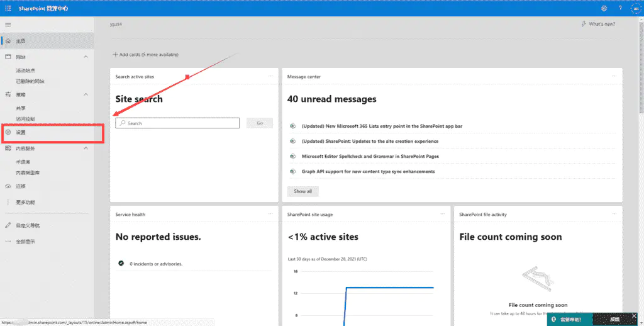Click the ellipsis icon beside 全部显示

point(8,241)
